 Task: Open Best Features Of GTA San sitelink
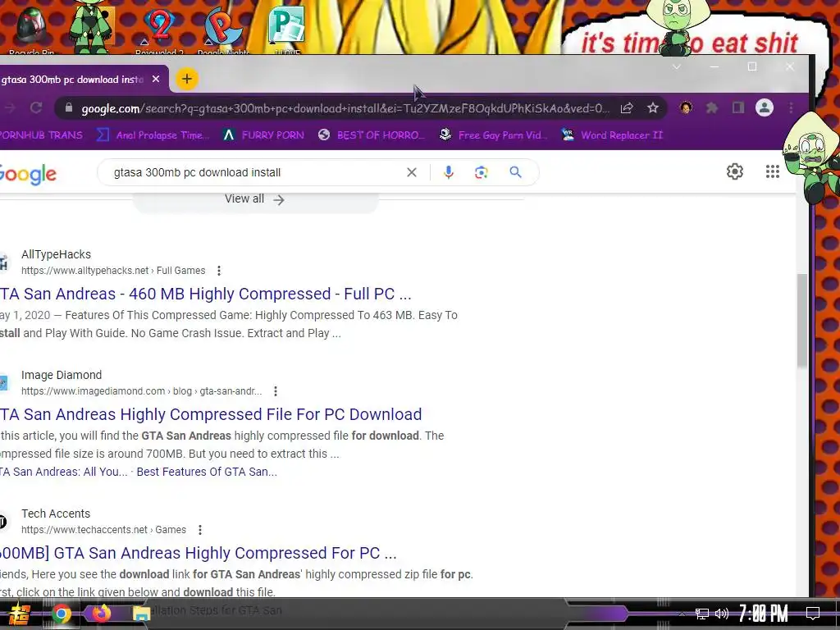click(x=207, y=472)
